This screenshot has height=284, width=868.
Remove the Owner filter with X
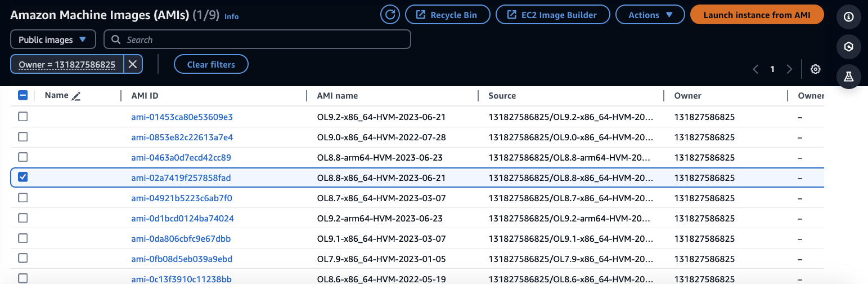(x=133, y=64)
